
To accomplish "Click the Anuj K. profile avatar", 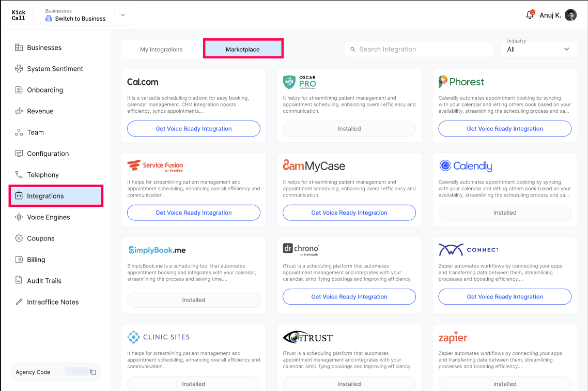I will pos(570,15).
